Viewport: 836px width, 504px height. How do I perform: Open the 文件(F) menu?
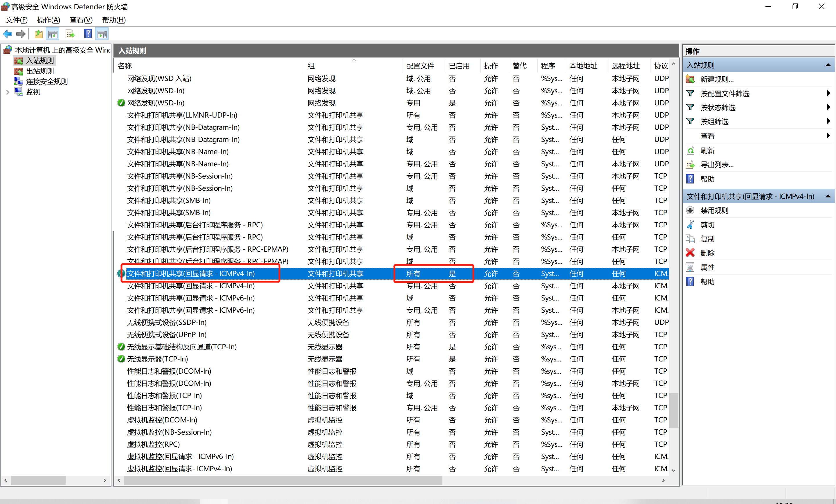click(x=17, y=20)
